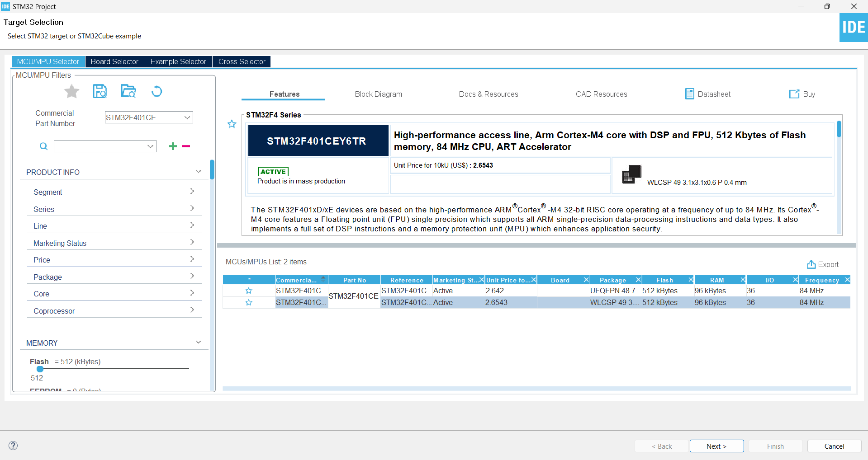Click the Buy icon
The image size is (868, 460).
click(794, 94)
